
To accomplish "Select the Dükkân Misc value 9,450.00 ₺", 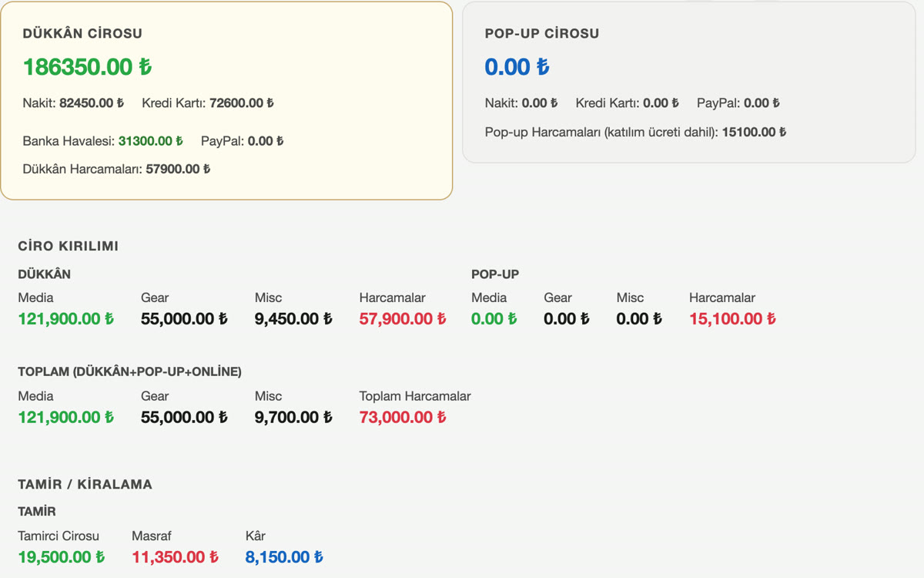I will click(x=293, y=318).
